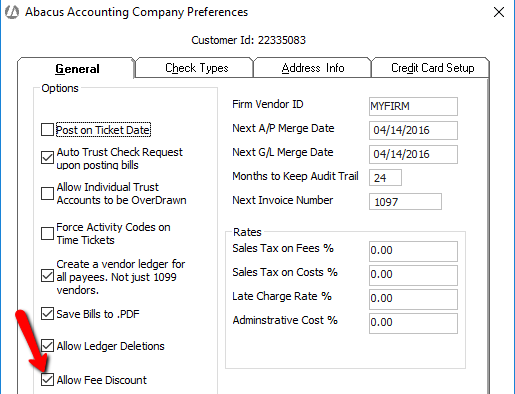515x394 pixels.
Task: Uncheck Save Bills to .PDF
Action: (x=47, y=314)
